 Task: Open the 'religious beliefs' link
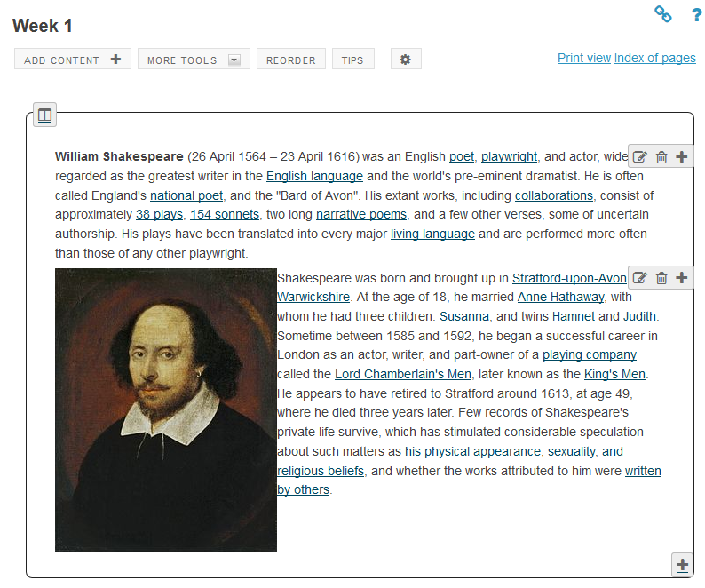point(321,471)
